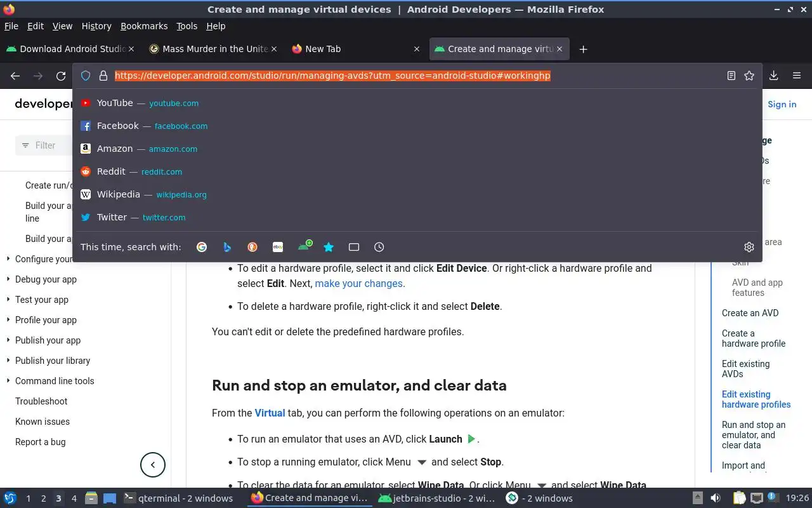
Task: Search in Bookmarks star icon
Action: pos(329,247)
